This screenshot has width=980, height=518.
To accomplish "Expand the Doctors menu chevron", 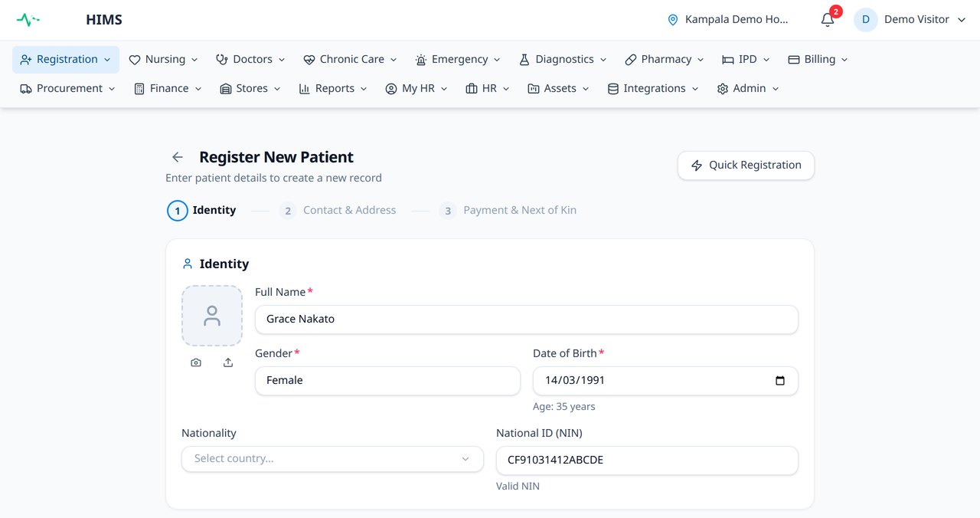I will 282,60.
